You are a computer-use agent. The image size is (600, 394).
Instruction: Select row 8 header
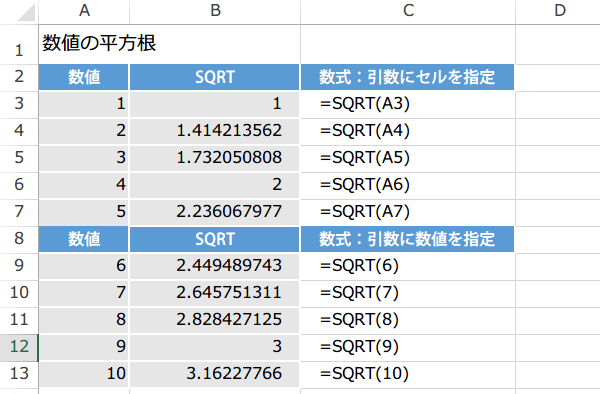click(19, 239)
